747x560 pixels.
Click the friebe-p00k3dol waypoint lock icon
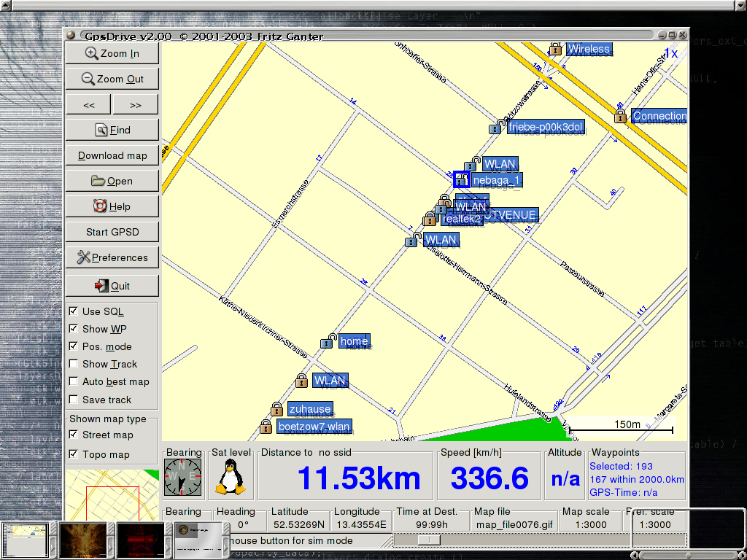pyautogui.click(x=496, y=127)
